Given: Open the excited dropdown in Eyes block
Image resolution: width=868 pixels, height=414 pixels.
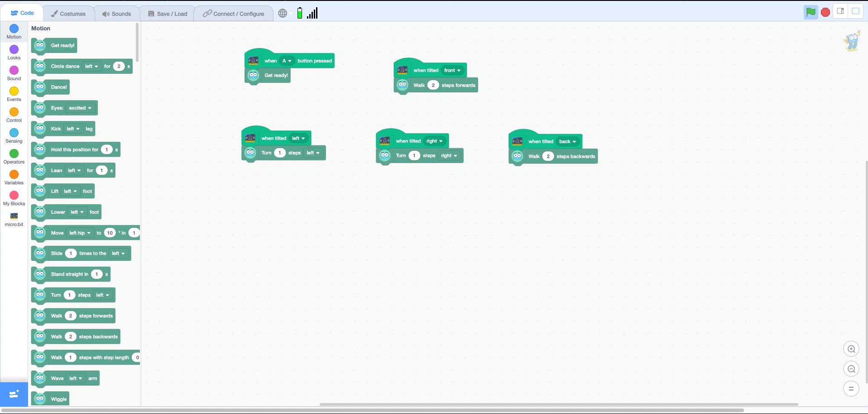Looking at the screenshot, I should (81, 108).
